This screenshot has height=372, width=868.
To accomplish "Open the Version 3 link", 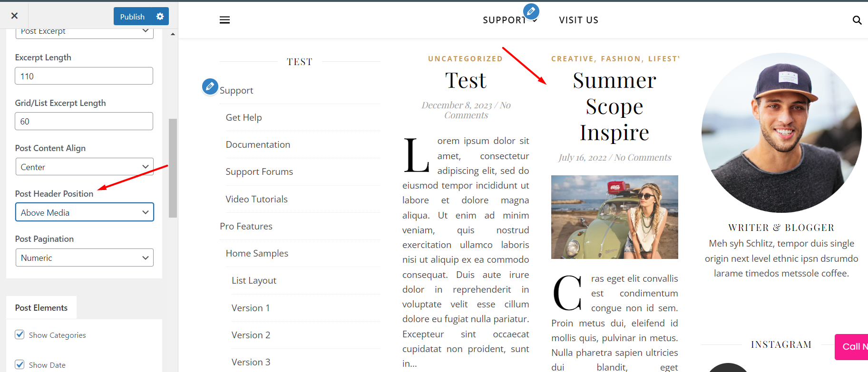I will pyautogui.click(x=251, y=362).
